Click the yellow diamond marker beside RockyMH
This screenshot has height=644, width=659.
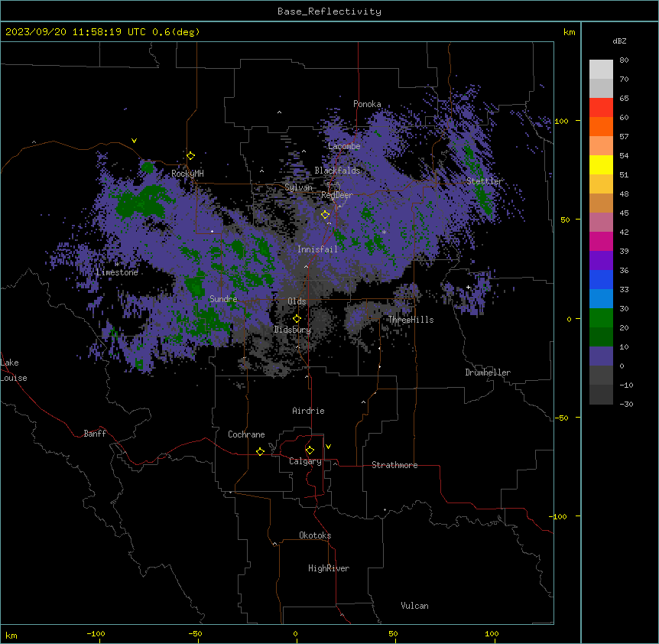[191, 156]
